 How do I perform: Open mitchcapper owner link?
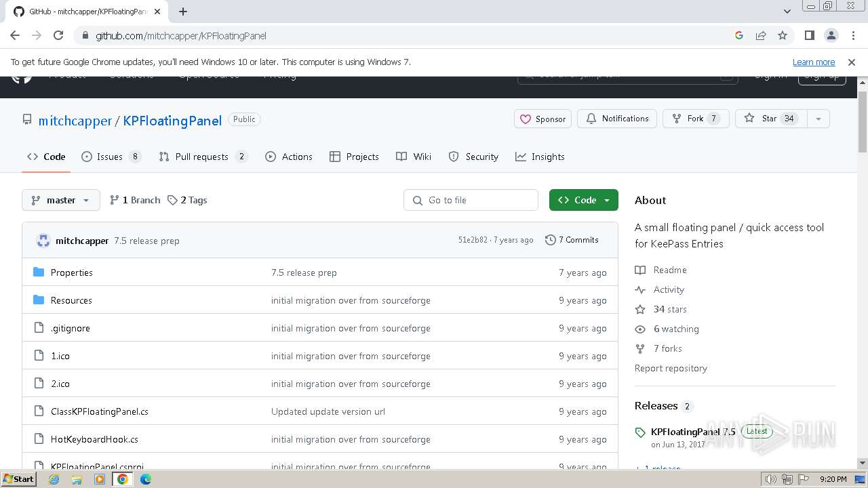pyautogui.click(x=75, y=121)
